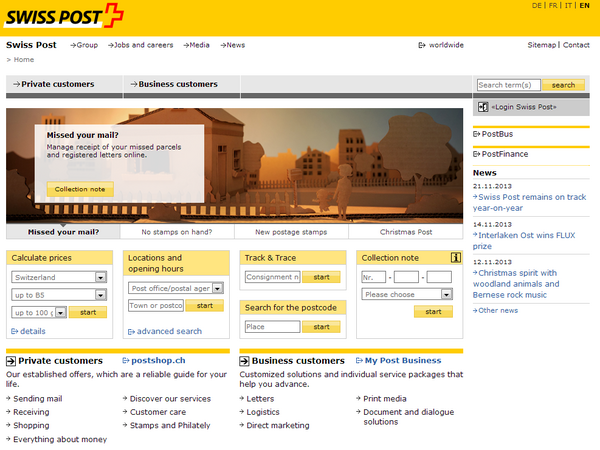Open Discover our services link
600x450 pixels.
[x=170, y=399]
